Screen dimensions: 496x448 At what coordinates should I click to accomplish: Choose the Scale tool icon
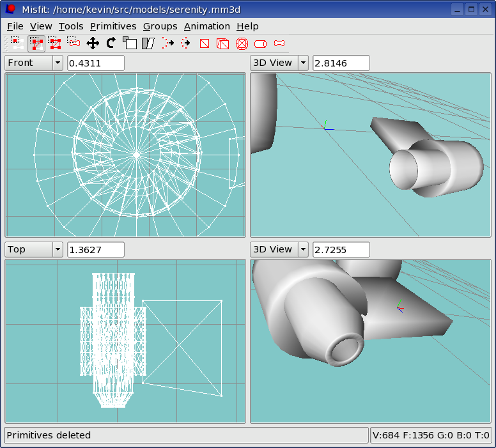[x=130, y=43]
